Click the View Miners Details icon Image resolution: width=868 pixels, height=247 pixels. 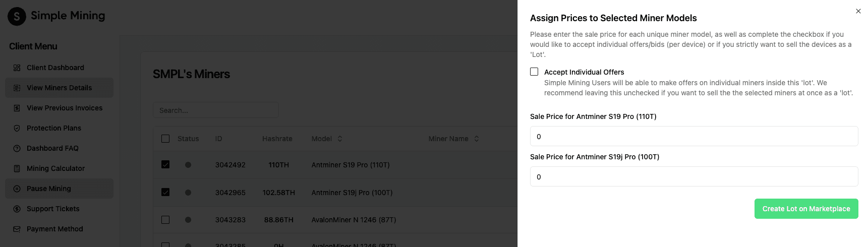click(17, 88)
